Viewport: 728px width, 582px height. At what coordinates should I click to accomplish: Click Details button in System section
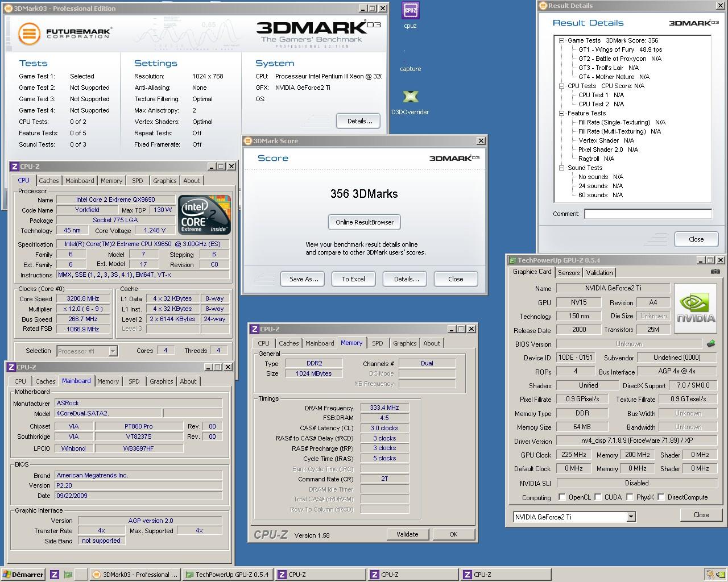click(359, 121)
